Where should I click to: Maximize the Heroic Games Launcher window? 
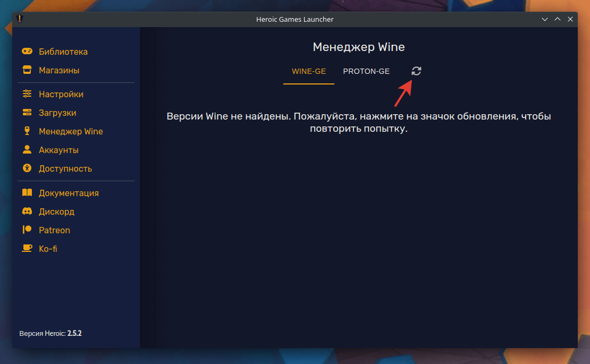point(557,19)
